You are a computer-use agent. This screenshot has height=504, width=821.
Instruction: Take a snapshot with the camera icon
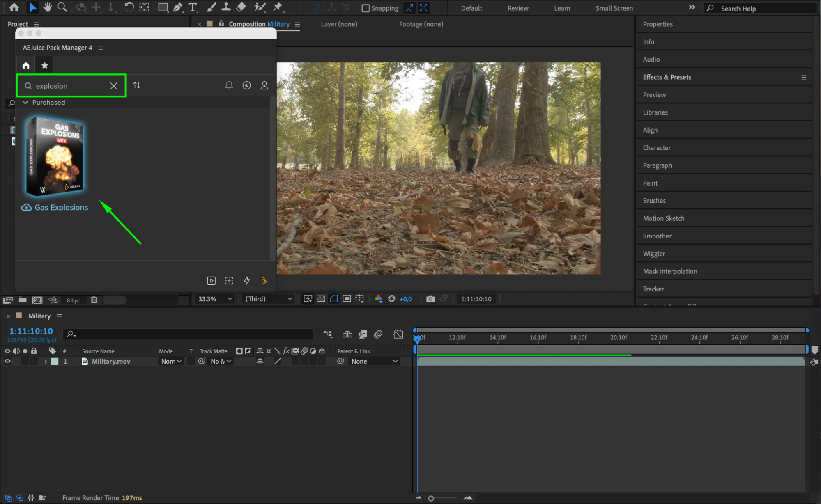click(430, 299)
